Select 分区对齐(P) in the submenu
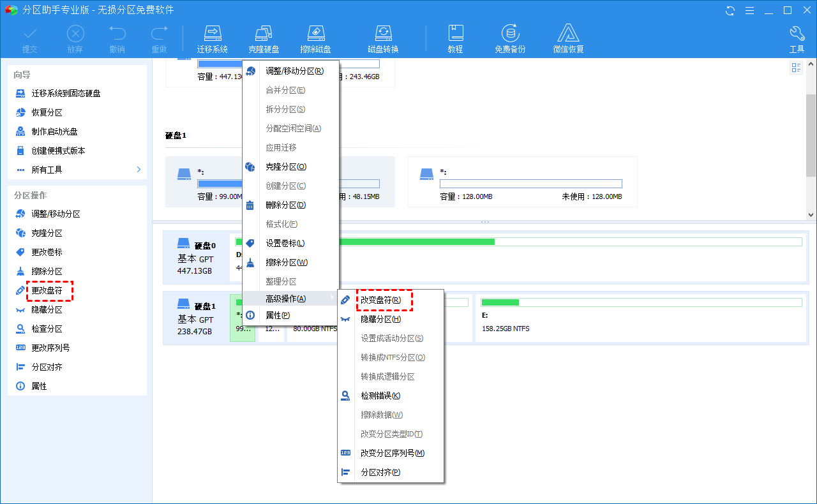 coord(391,472)
